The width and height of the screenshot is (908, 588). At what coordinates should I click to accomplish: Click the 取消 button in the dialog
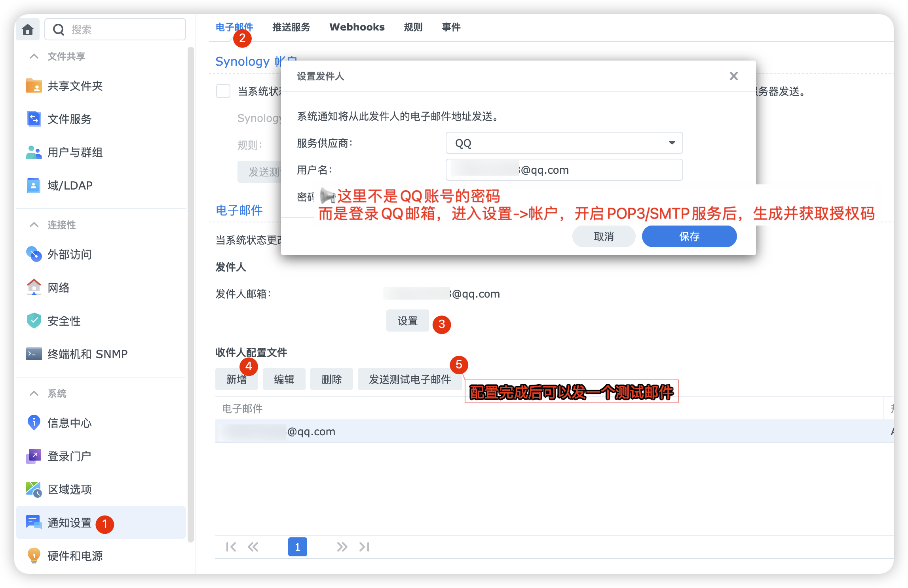click(x=604, y=237)
